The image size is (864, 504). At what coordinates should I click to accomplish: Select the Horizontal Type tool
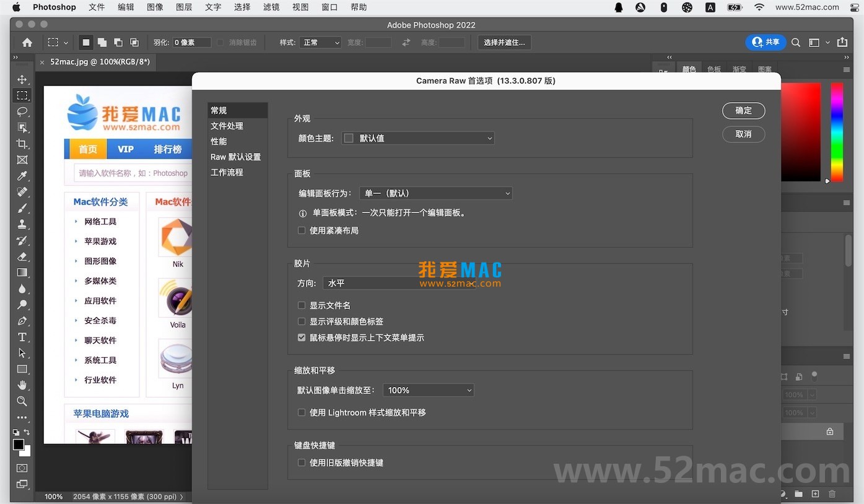22,337
